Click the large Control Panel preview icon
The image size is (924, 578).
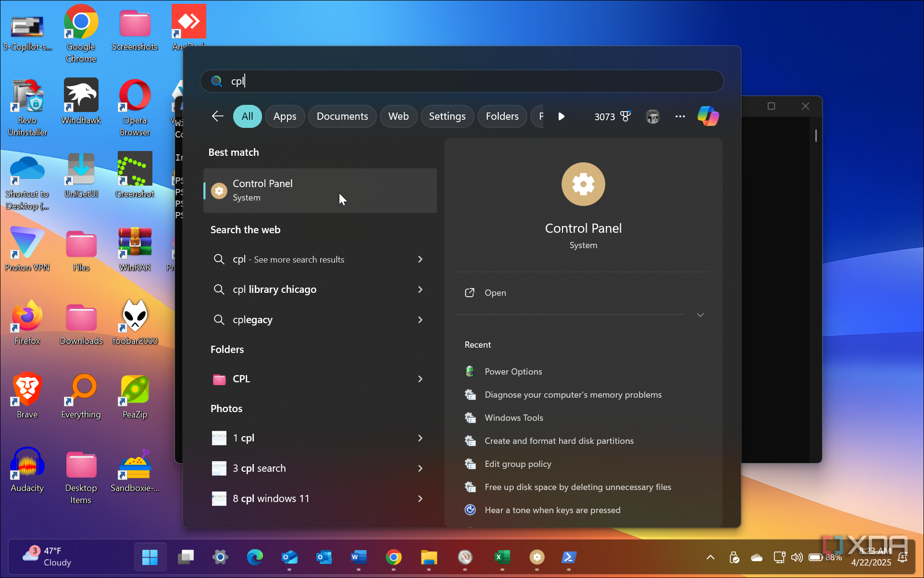(583, 184)
